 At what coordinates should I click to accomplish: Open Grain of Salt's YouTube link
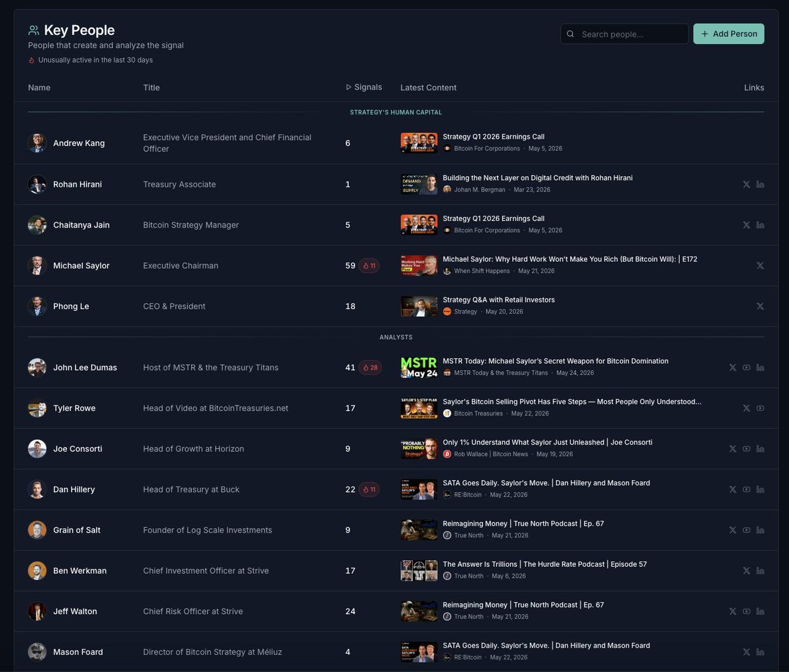tap(746, 530)
